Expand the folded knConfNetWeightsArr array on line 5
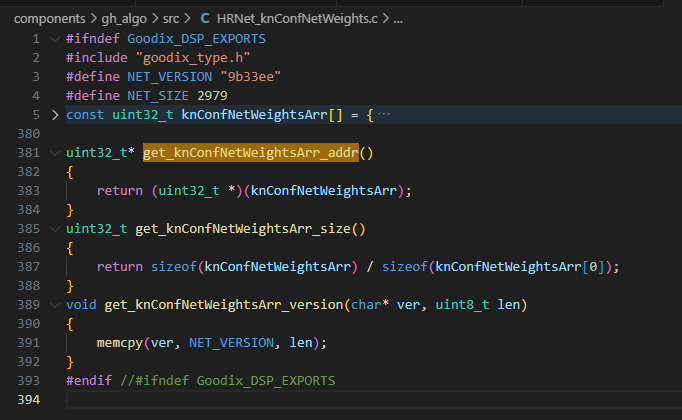 (x=55, y=115)
